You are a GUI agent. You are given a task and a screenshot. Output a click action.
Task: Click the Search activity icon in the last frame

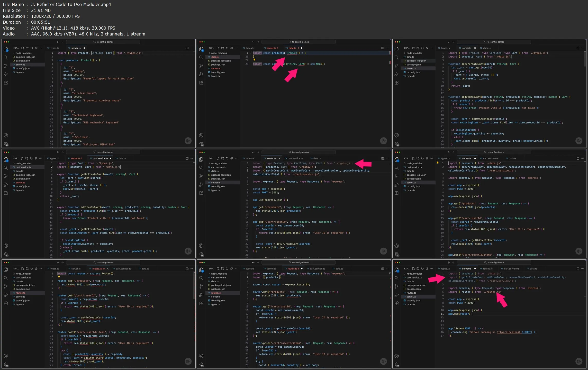396,278
